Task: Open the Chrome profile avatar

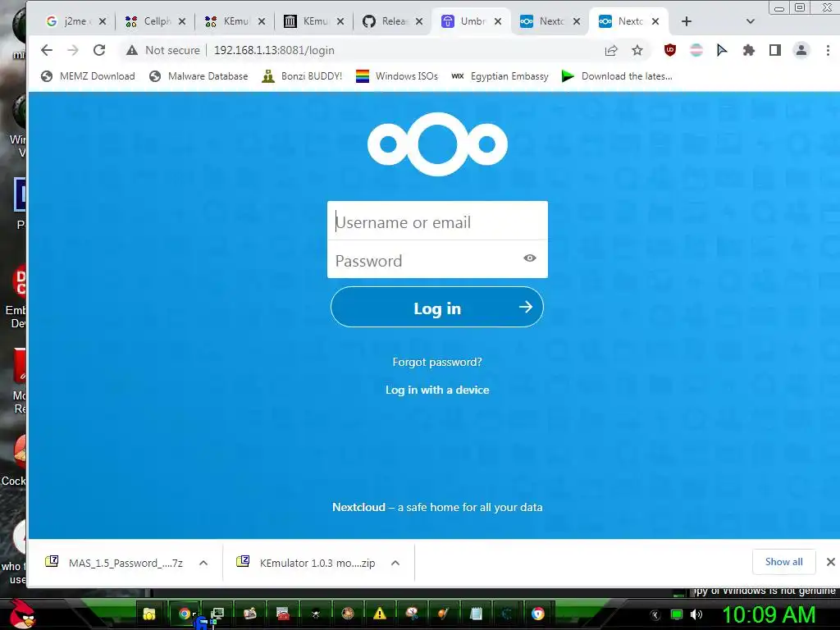Action: coord(801,50)
